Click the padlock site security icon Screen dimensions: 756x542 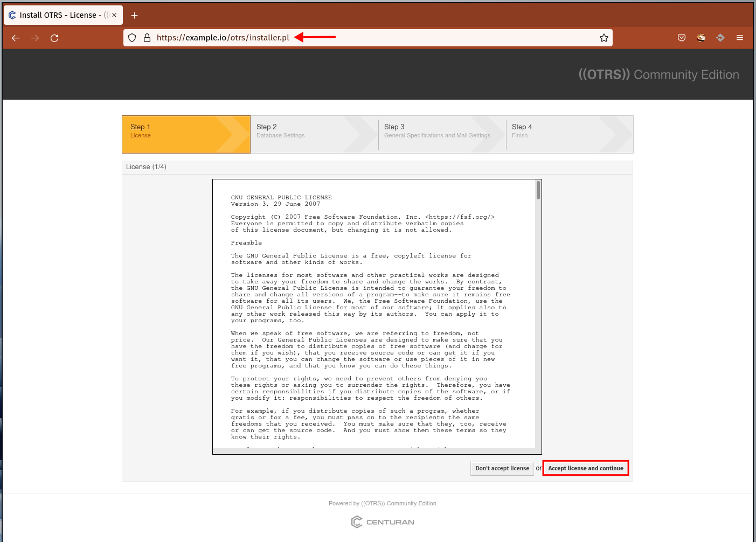click(147, 38)
